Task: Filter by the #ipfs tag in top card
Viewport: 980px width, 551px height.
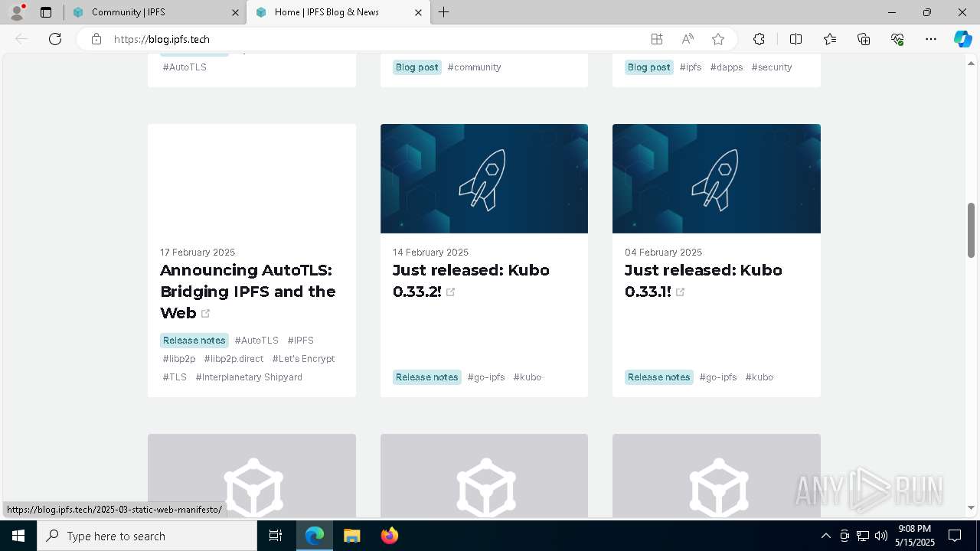Action: pos(691,67)
